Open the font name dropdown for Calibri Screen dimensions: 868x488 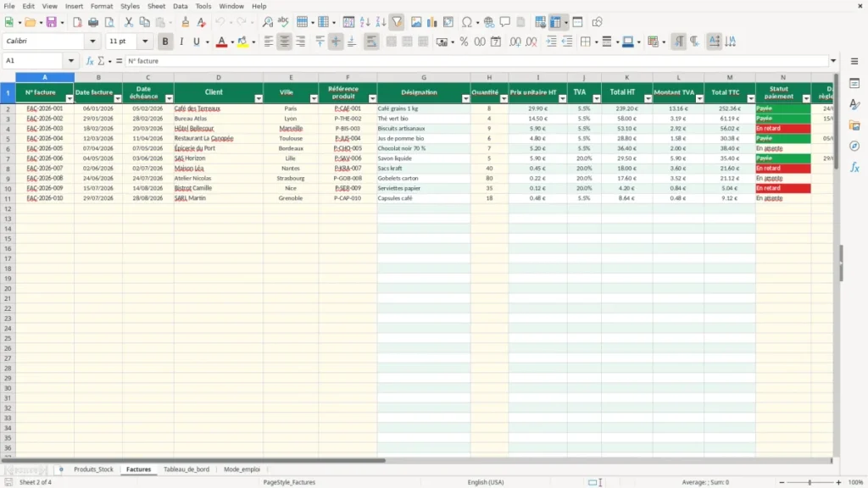coord(92,41)
